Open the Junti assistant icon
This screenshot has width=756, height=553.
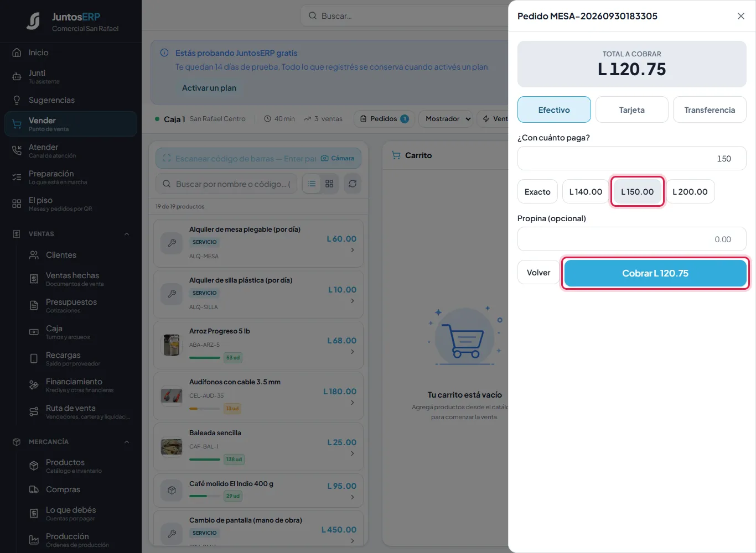click(x=17, y=76)
